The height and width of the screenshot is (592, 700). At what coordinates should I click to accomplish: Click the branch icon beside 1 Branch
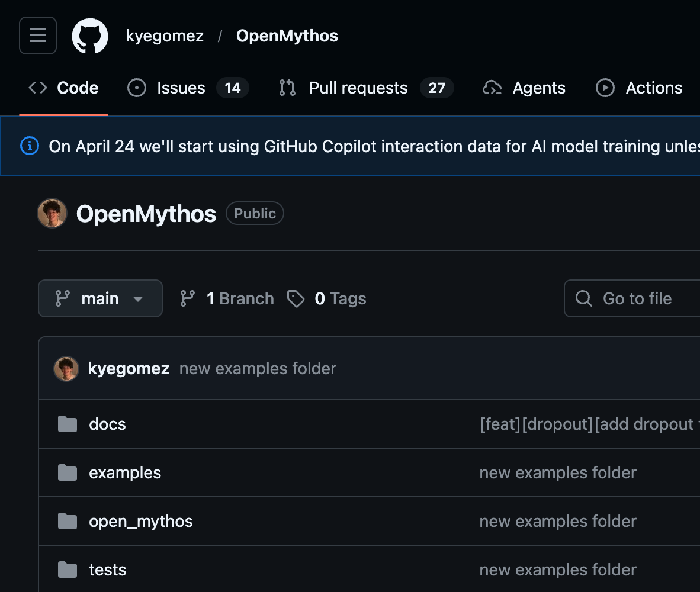(x=188, y=298)
